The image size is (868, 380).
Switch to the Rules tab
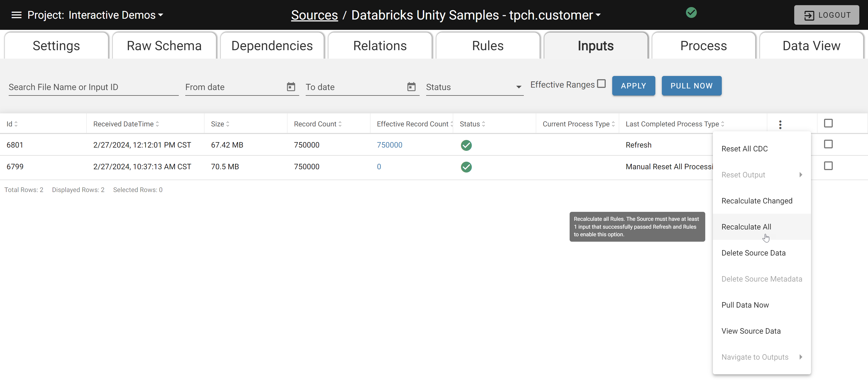click(x=488, y=46)
